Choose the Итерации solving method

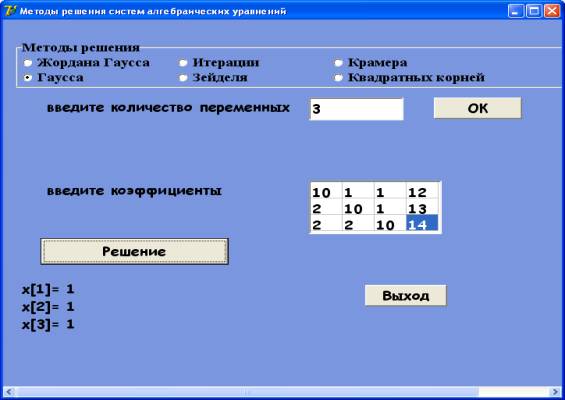click(183, 63)
